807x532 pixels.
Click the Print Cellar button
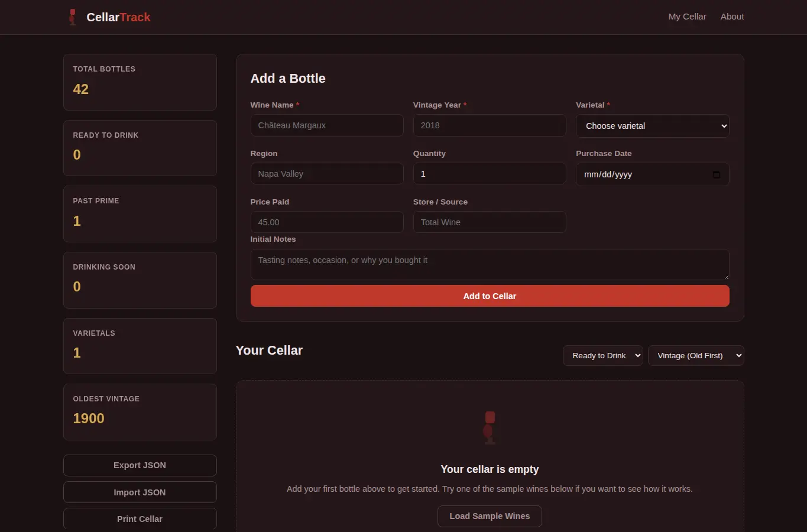(140, 519)
